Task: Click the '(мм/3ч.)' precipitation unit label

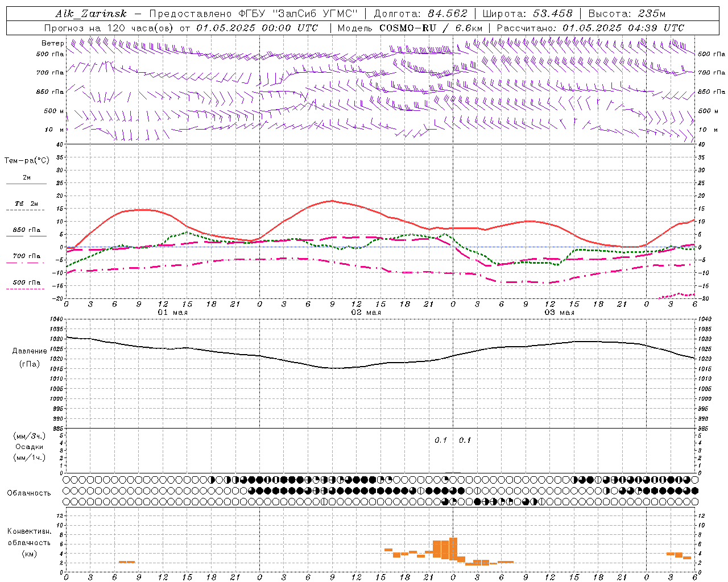Action: pos(30,436)
